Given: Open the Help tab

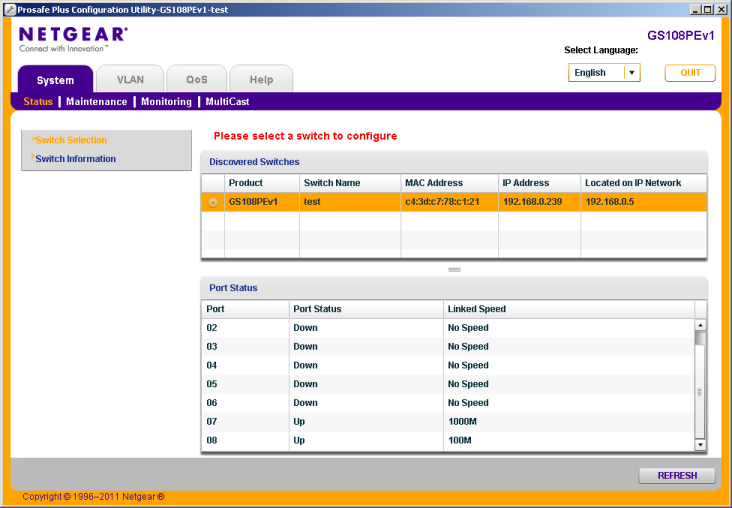Looking at the screenshot, I should click(x=261, y=79).
